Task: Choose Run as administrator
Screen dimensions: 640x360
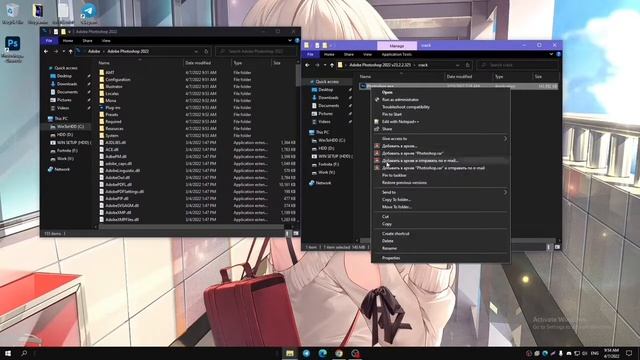Action: [x=440, y=100]
